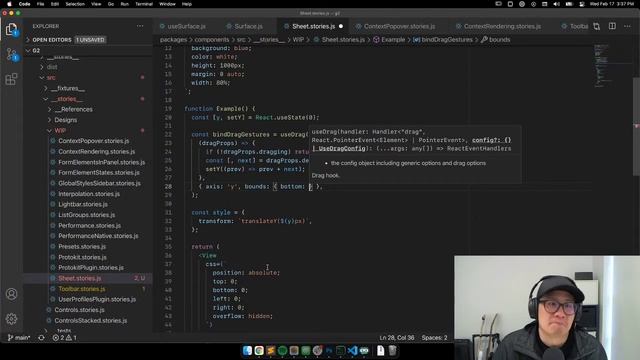The image size is (640, 360).
Task: Click bindDragGestures breadcrumb
Action: pyautogui.click(x=443, y=40)
